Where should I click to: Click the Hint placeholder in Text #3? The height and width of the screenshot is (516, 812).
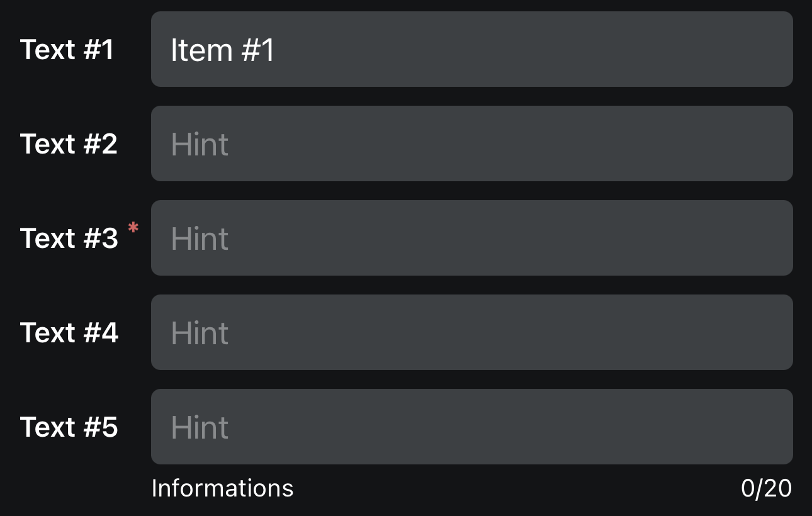click(x=200, y=239)
